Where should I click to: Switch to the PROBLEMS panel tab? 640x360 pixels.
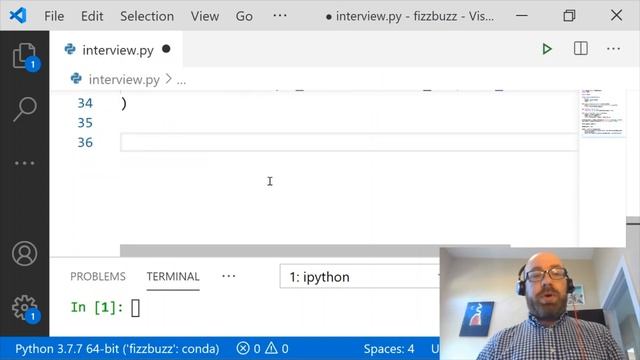[x=98, y=276]
